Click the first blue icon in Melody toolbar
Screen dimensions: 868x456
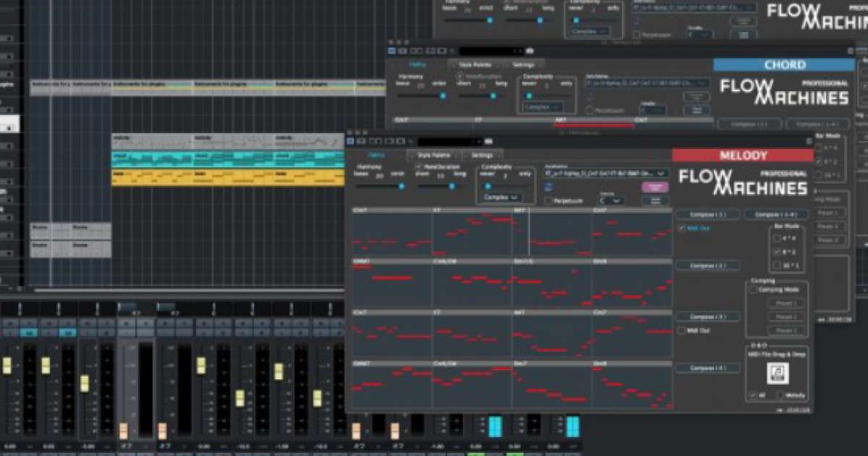pyautogui.click(x=351, y=141)
